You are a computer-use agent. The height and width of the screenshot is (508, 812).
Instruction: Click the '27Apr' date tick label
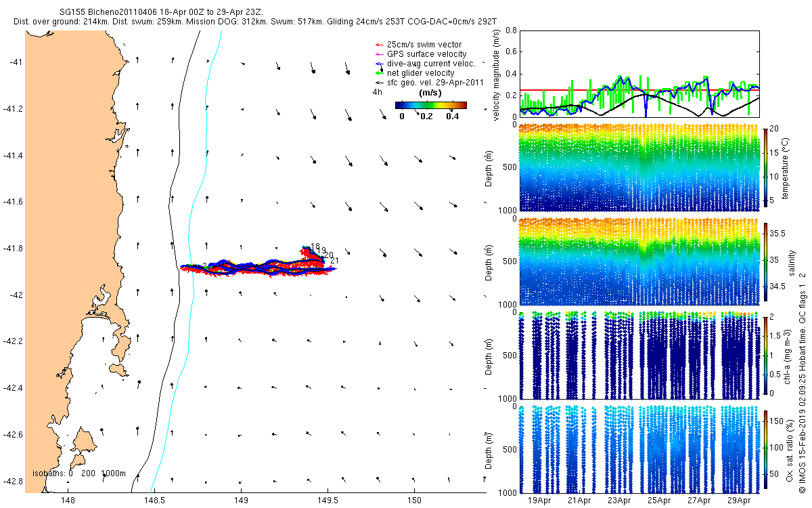[699, 501]
